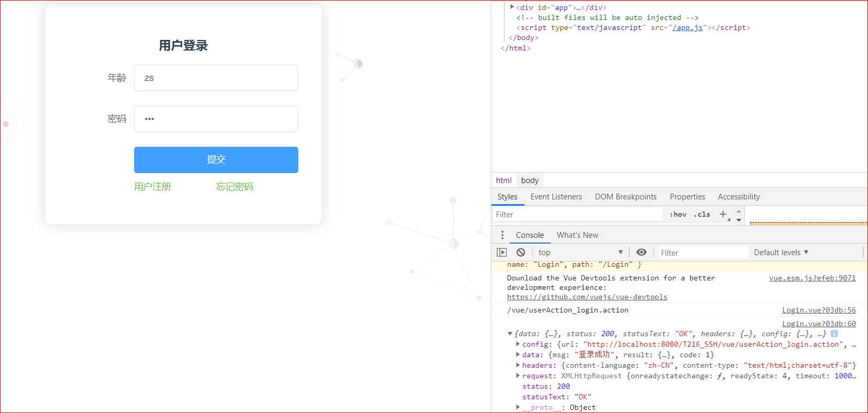Screen dimensions: 868x413
Task: Collapse the logged response object
Action: click(x=510, y=334)
